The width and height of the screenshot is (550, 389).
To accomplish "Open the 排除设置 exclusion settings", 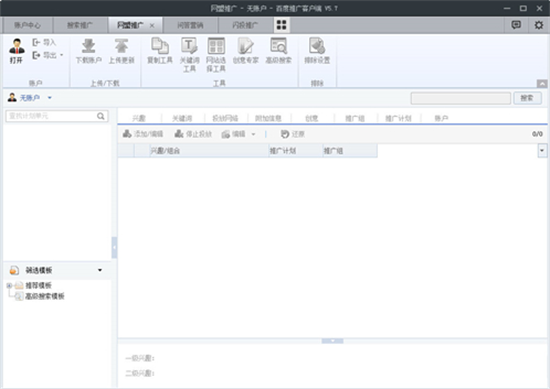I will 317,51.
